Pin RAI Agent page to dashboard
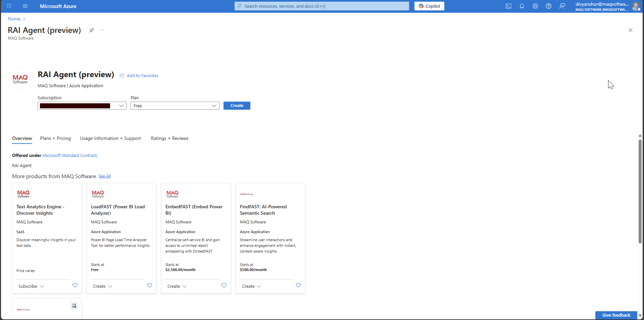This screenshot has width=644, height=320. 91,30
